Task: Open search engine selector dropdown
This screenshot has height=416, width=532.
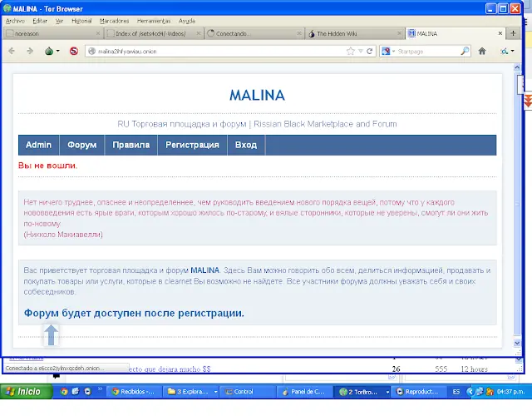Action: click(x=388, y=52)
